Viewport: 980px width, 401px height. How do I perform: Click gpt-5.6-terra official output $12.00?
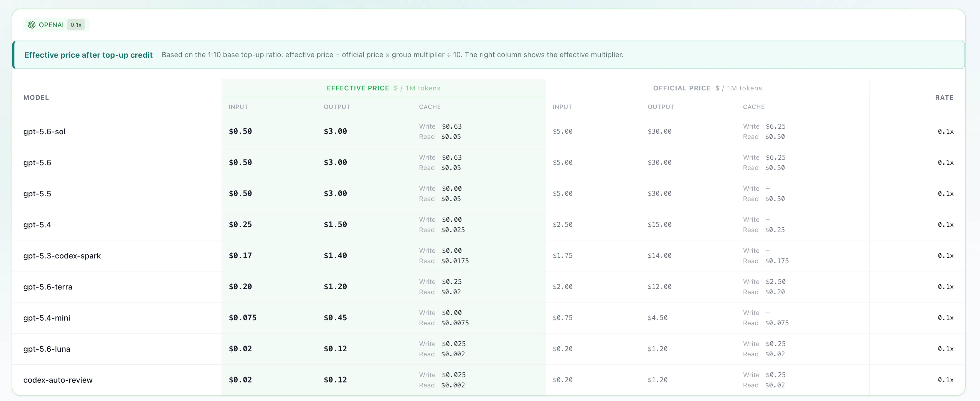pos(660,286)
